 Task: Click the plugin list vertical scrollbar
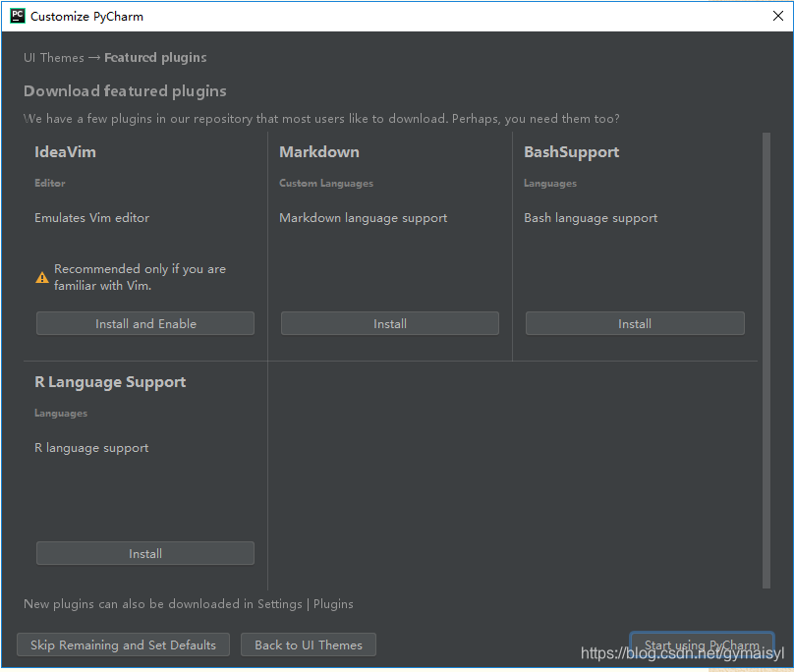click(x=766, y=361)
